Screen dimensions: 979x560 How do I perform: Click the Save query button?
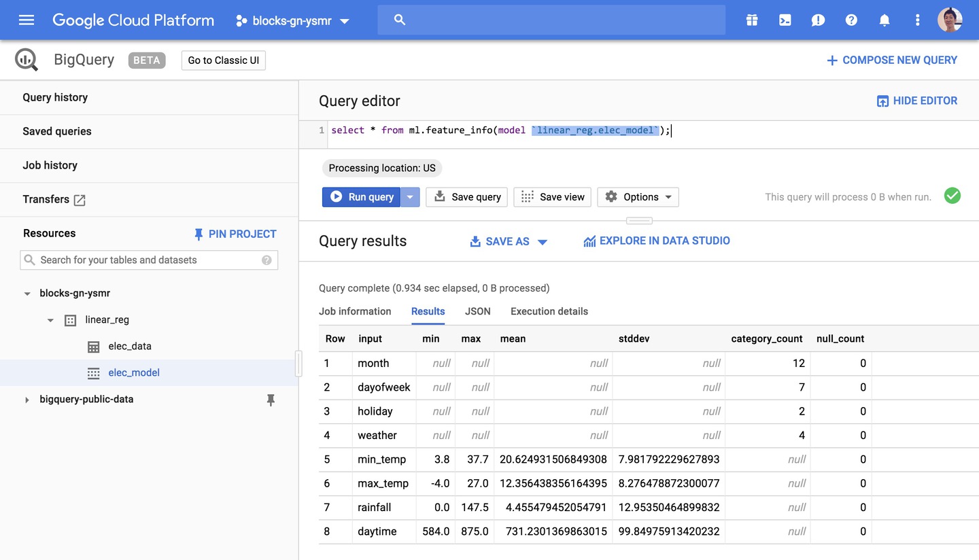pyautogui.click(x=467, y=197)
